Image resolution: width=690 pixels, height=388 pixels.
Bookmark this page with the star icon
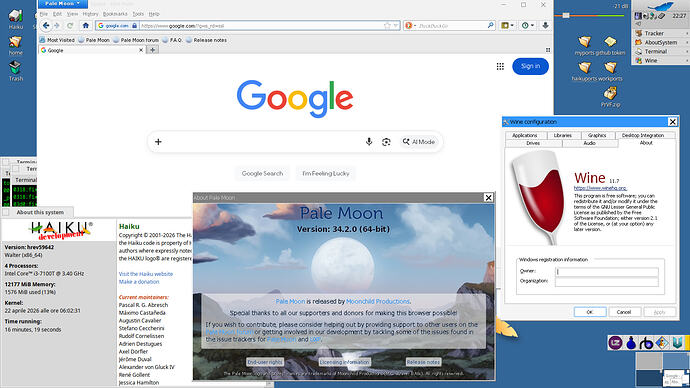click(387, 26)
